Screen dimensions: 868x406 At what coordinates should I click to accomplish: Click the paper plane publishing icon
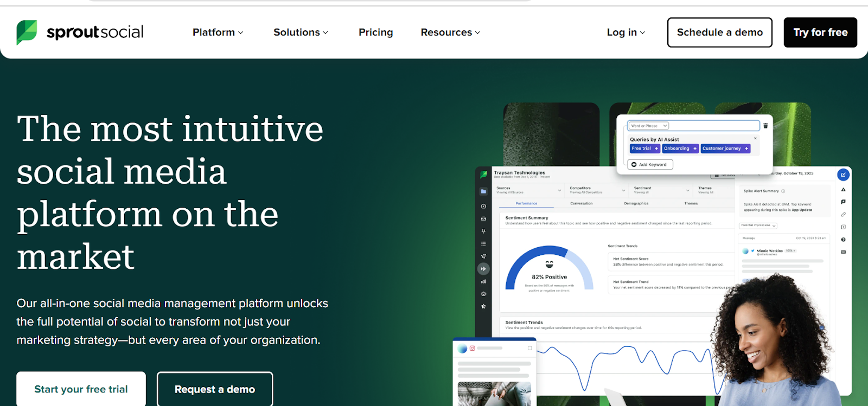[483, 256]
